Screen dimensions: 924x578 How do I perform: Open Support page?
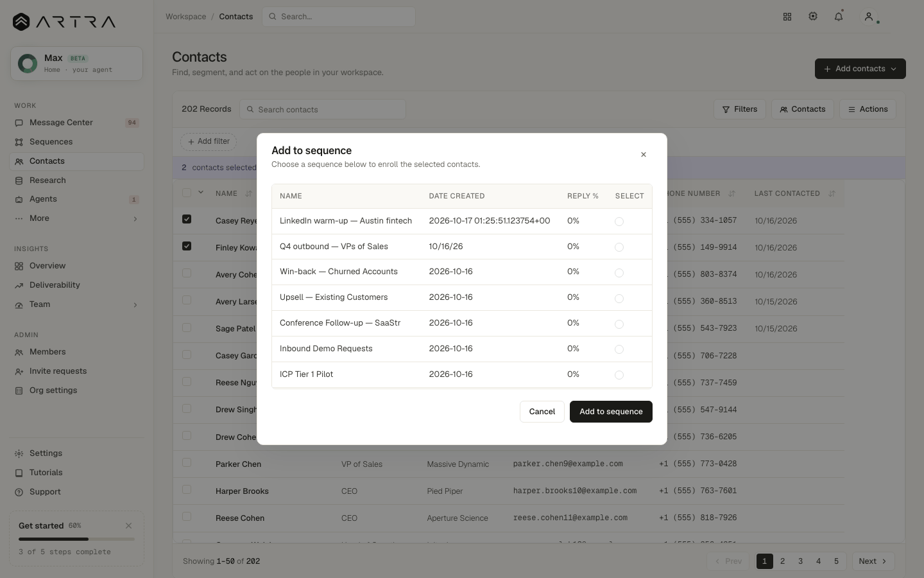[x=77, y=492]
